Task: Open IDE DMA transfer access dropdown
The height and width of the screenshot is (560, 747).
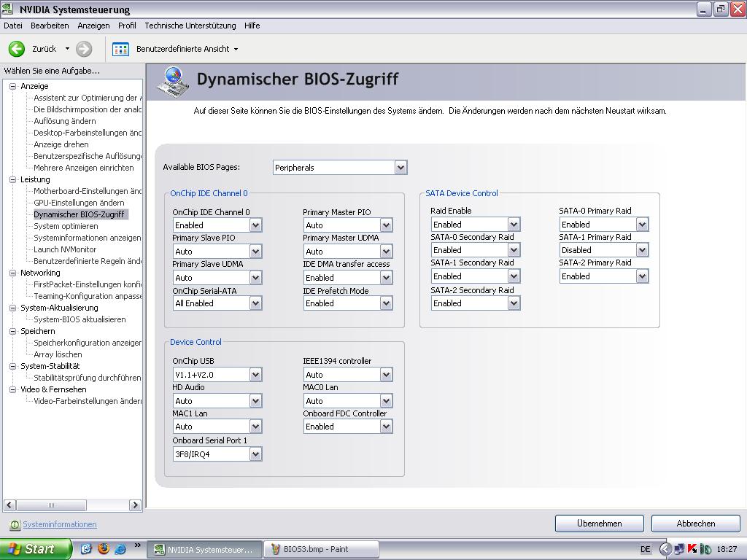Action: [x=348, y=278]
